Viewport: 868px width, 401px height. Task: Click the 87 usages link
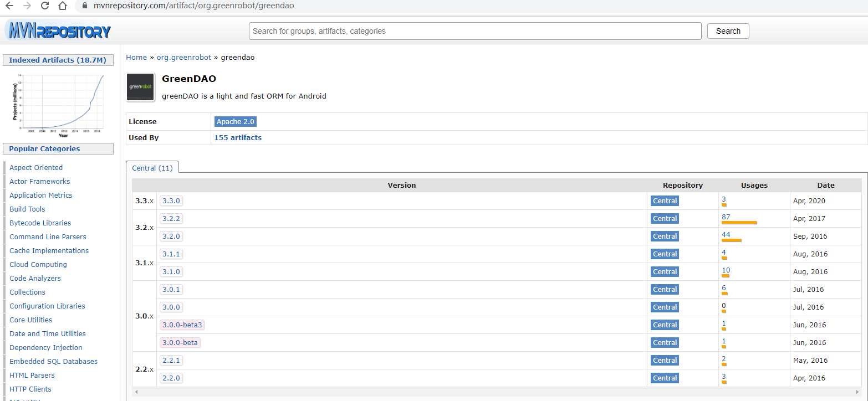pyautogui.click(x=726, y=217)
